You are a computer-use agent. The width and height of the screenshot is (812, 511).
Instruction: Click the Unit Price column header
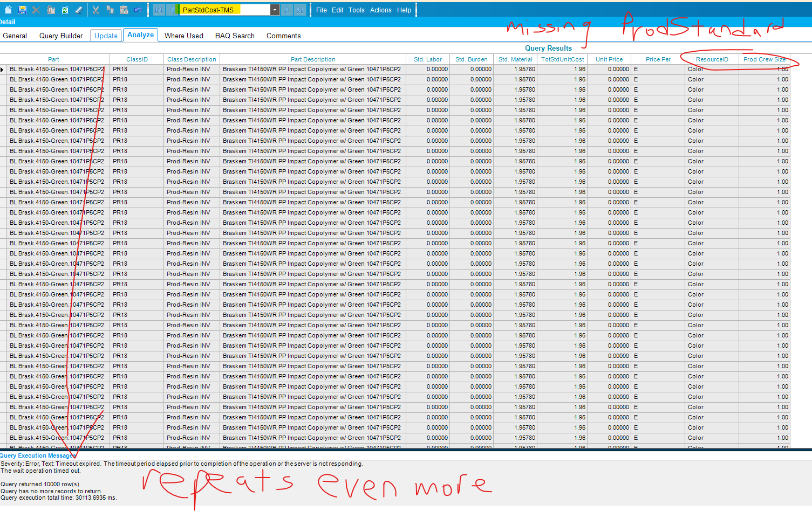click(x=609, y=59)
